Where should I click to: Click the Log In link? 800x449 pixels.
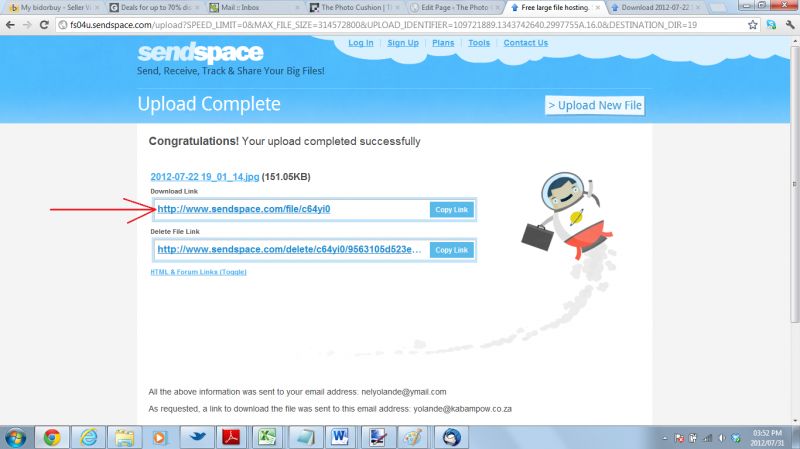361,43
